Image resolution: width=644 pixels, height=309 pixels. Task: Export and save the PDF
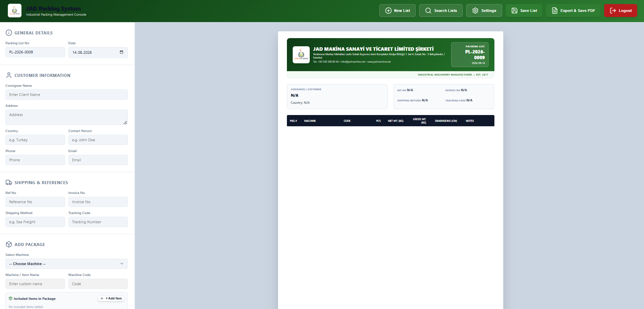pyautogui.click(x=573, y=11)
